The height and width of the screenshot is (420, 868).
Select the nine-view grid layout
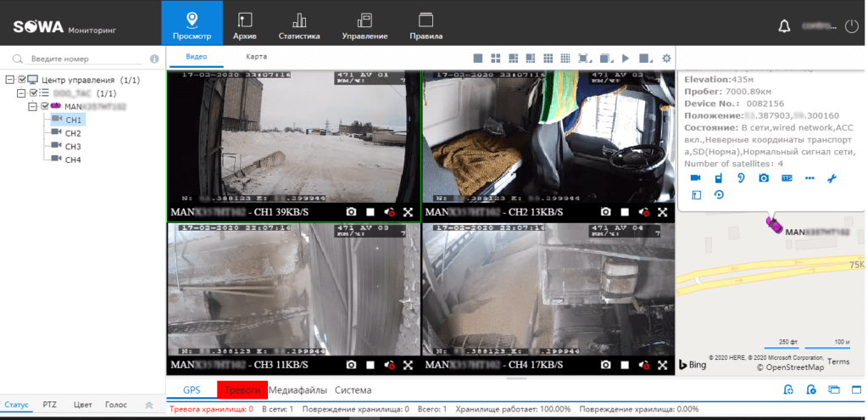(x=548, y=59)
